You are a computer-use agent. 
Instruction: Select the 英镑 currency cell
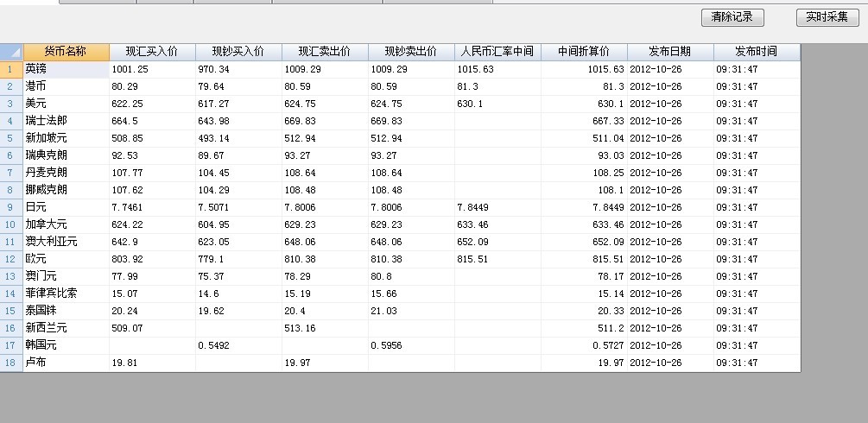[x=67, y=69]
